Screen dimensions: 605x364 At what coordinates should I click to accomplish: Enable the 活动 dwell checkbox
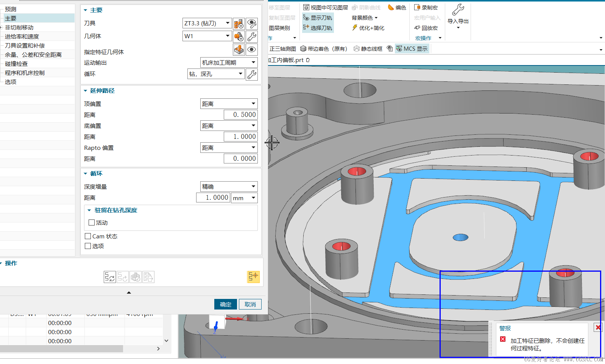pyautogui.click(x=92, y=222)
